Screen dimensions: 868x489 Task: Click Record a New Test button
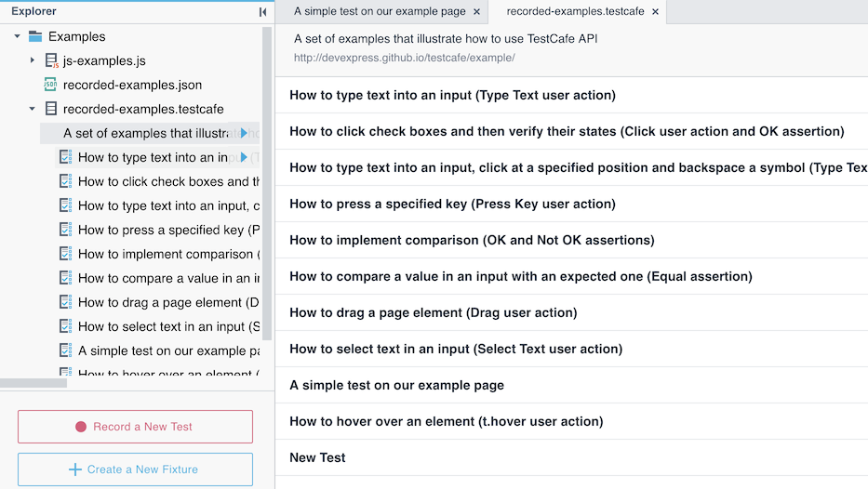pyautogui.click(x=135, y=427)
